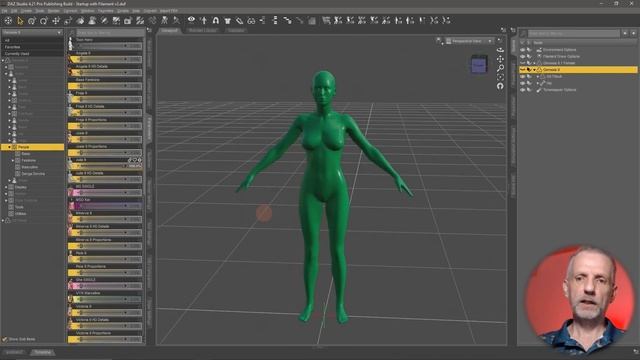This screenshot has height=360, width=640.
Task: Expand Genesis 8.1 Female in Scene
Action: tap(534, 63)
